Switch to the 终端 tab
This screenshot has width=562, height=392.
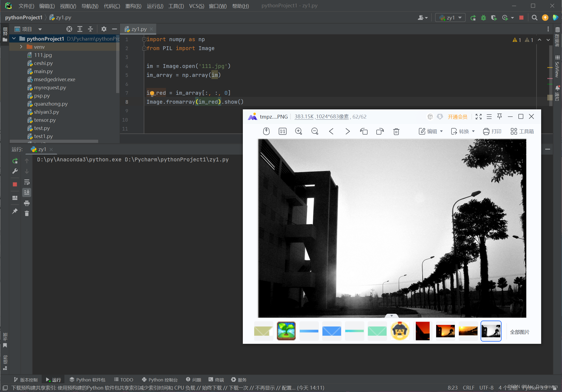click(x=216, y=380)
